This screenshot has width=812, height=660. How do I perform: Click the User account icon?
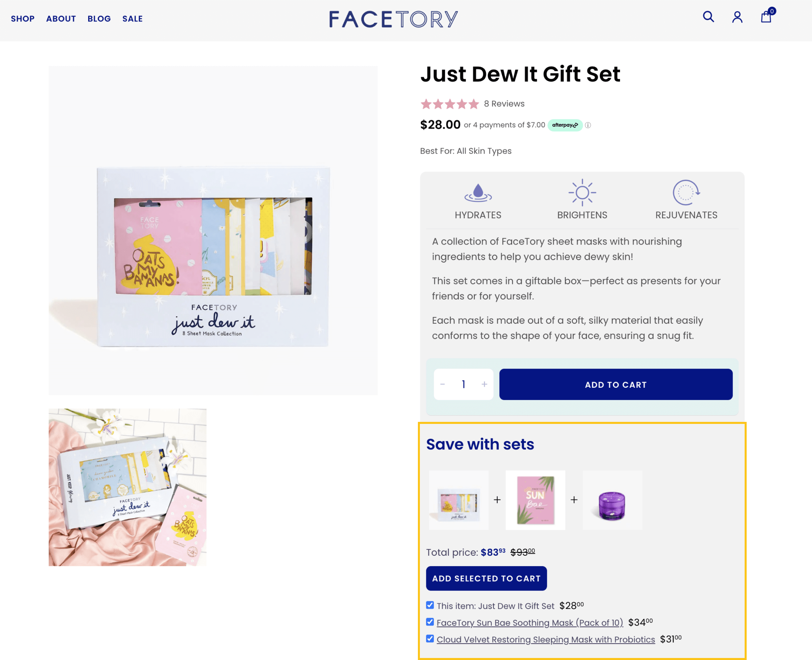(x=737, y=16)
